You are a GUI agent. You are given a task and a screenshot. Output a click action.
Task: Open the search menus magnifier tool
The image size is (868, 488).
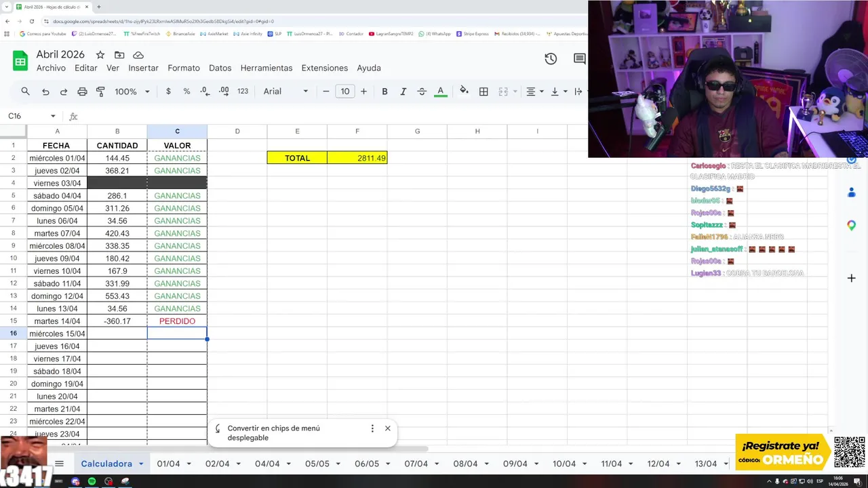[25, 91]
